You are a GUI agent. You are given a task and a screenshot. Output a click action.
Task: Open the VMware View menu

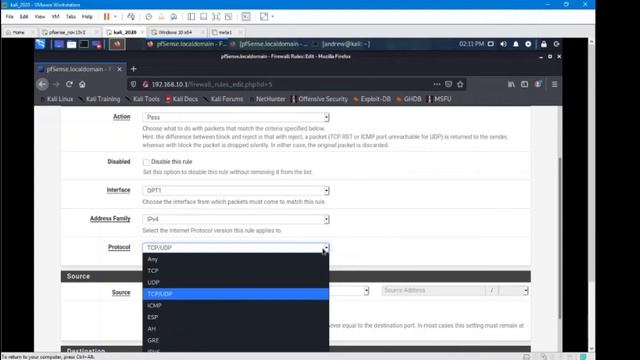click(x=40, y=17)
